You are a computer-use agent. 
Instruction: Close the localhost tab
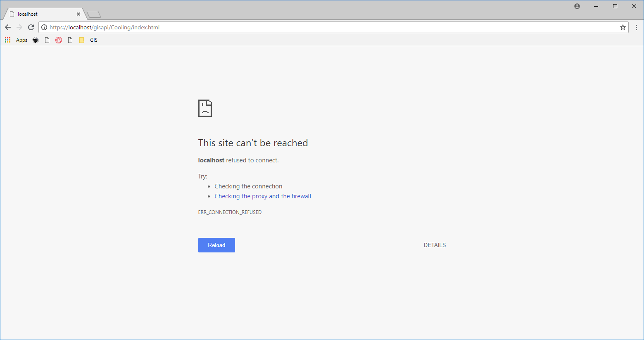coord(78,14)
